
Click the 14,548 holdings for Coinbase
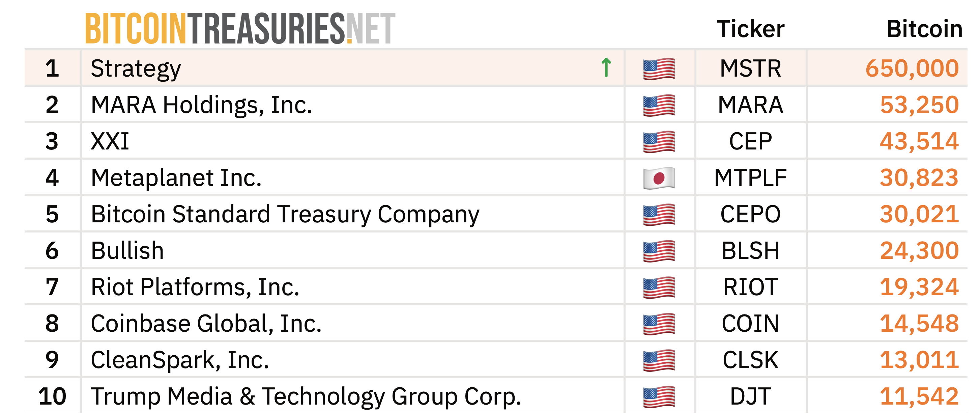coord(919,324)
